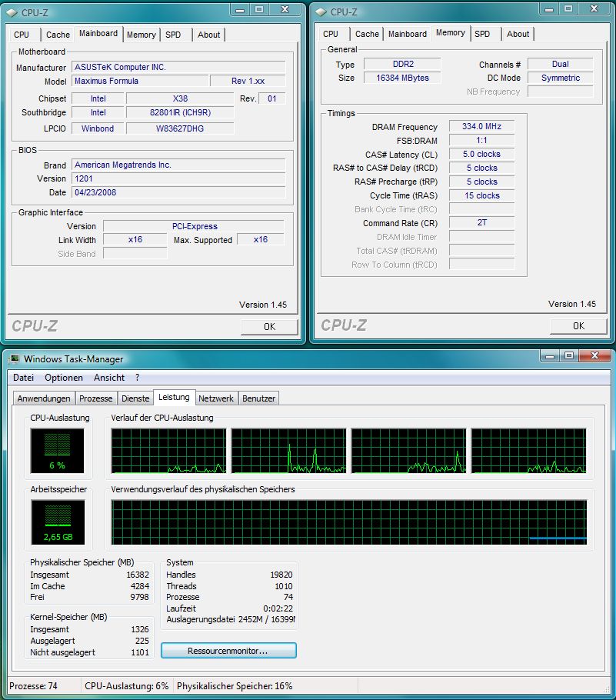Viewport: 616px width, 700px height.
Task: Select the Manufacturer field showing ASUSTeK Computer INC.
Action: [x=177, y=67]
